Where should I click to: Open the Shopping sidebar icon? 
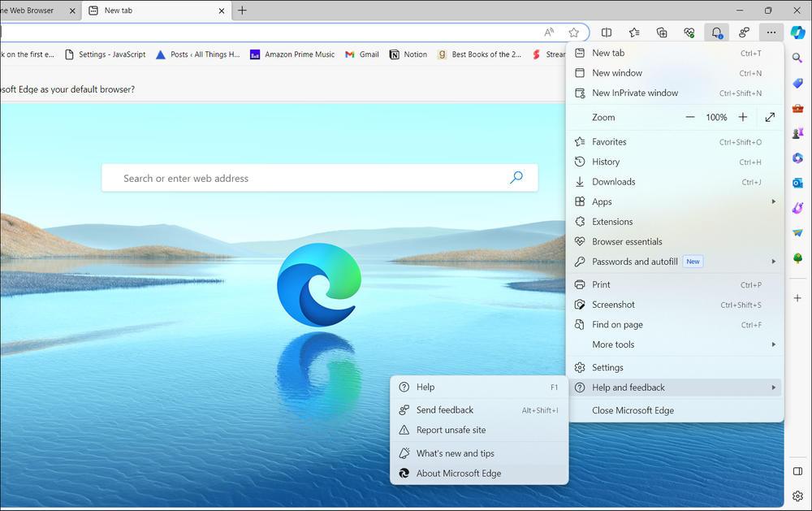click(x=797, y=83)
